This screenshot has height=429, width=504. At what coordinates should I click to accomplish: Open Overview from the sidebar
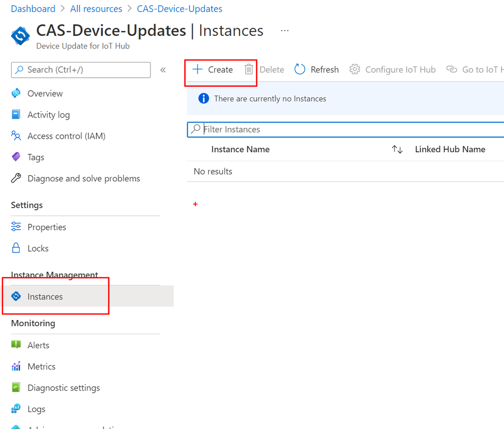pos(45,93)
